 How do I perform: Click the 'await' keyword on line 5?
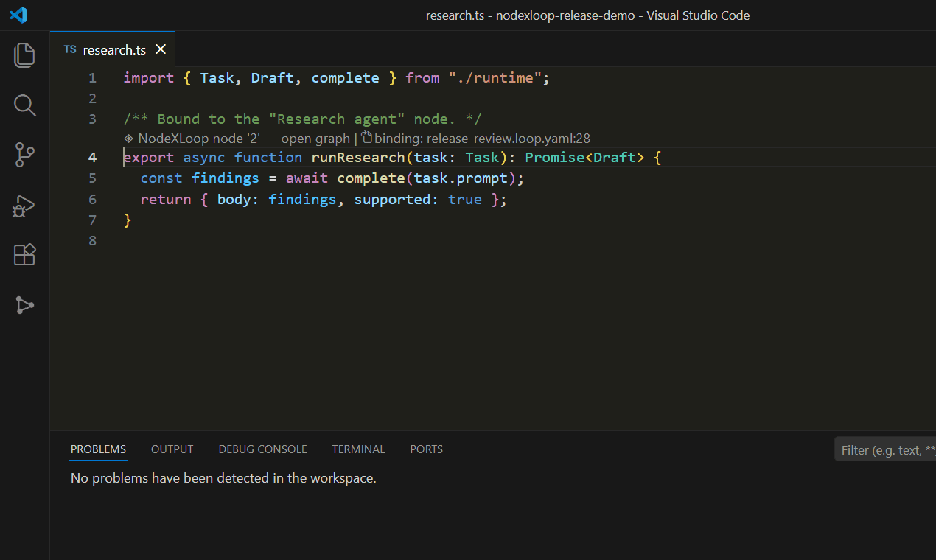click(307, 178)
